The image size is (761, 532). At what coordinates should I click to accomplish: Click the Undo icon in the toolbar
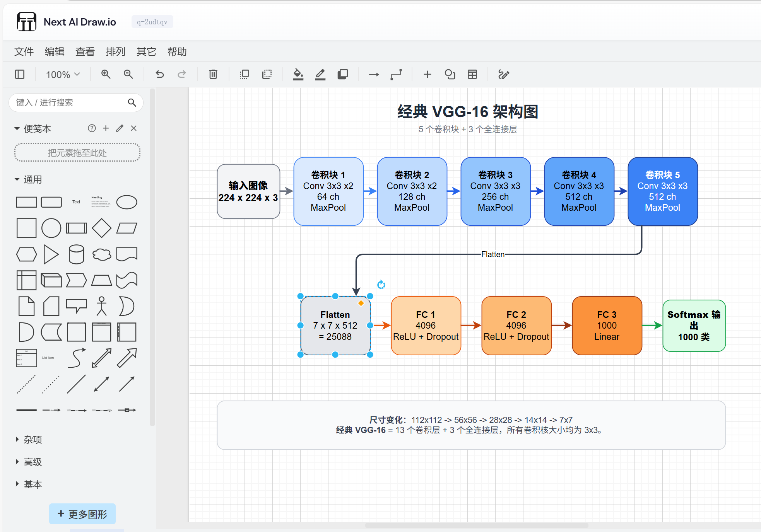[159, 74]
